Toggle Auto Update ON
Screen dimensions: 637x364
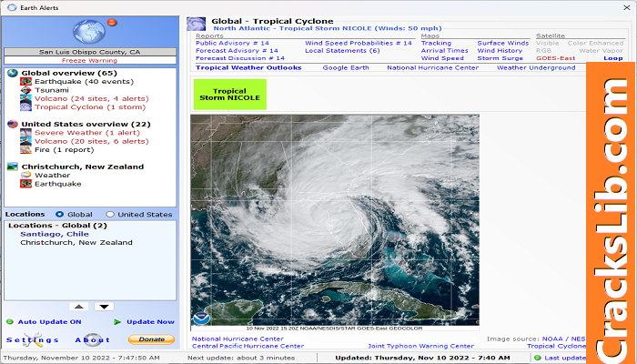pos(49,322)
